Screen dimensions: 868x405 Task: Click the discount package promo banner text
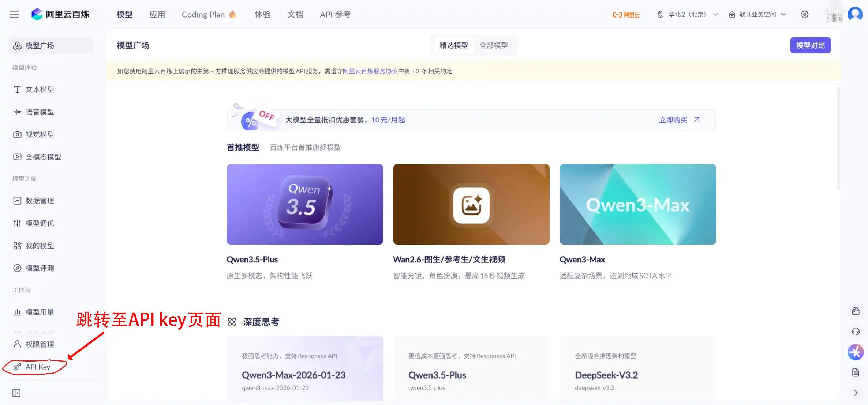click(x=345, y=120)
